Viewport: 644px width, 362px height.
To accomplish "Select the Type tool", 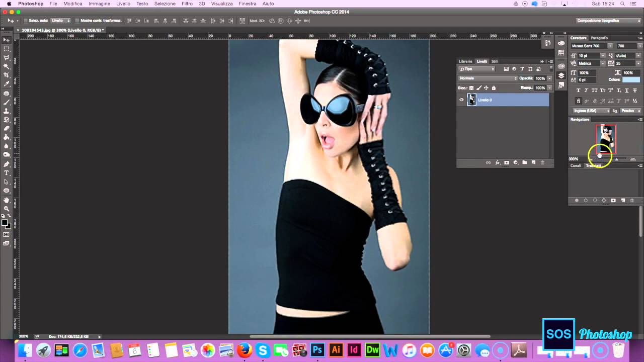I will click(7, 173).
